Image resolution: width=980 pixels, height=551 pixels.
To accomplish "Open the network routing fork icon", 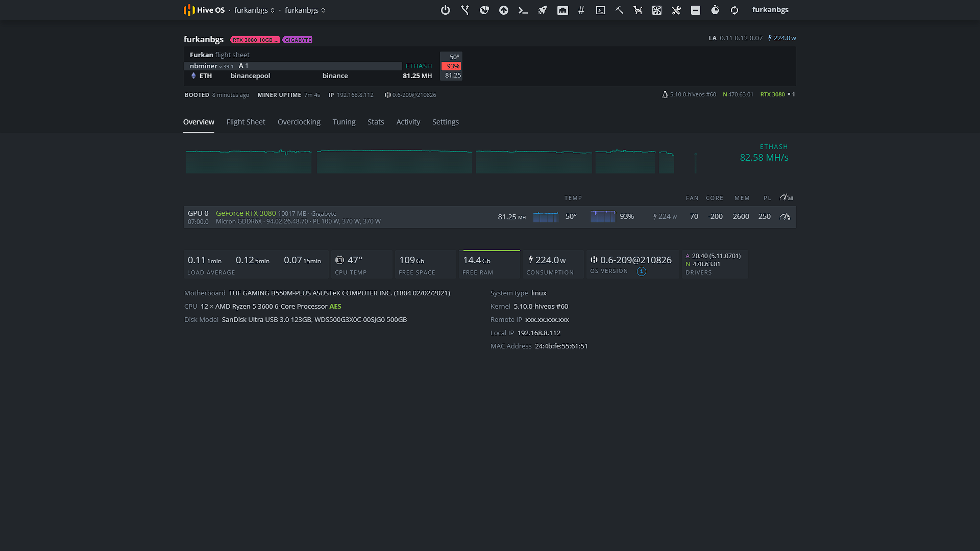I will [465, 10].
